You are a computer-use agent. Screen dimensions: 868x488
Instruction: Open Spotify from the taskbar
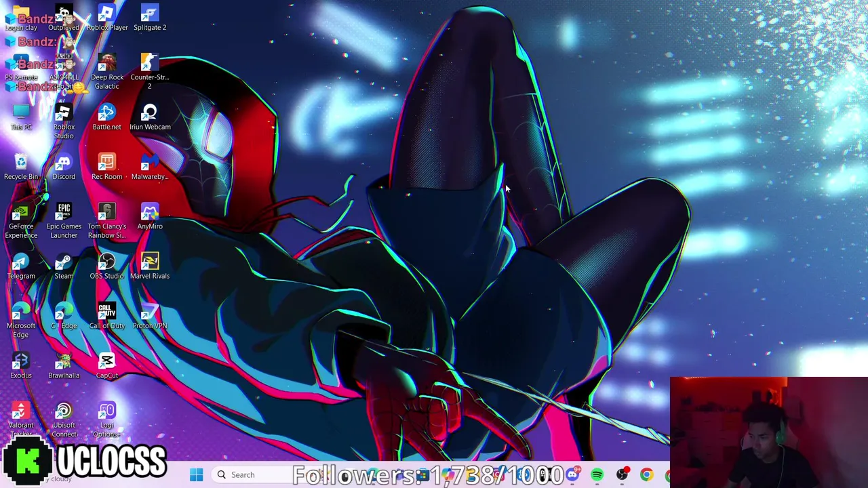(x=597, y=475)
